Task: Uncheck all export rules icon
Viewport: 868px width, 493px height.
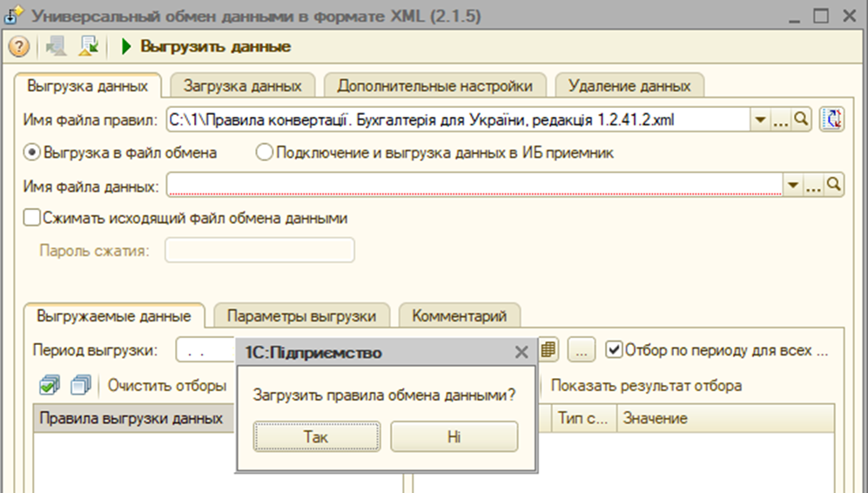Action: (x=81, y=385)
